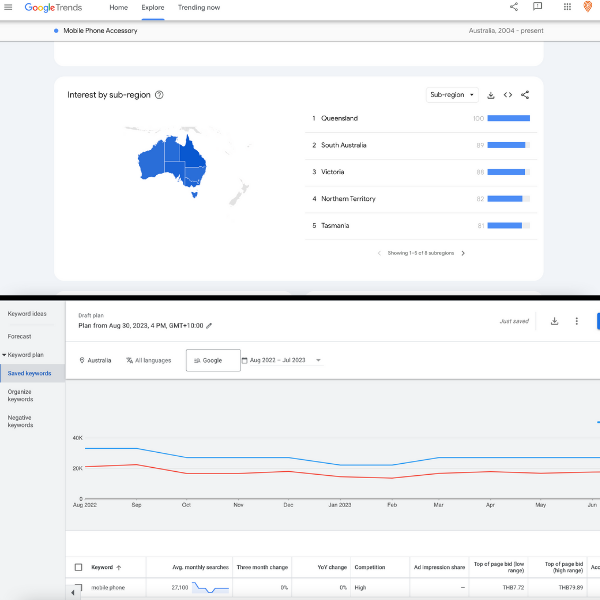Screen dimensions: 600x600
Task: Go to Trends Home tab
Action: click(119, 7)
